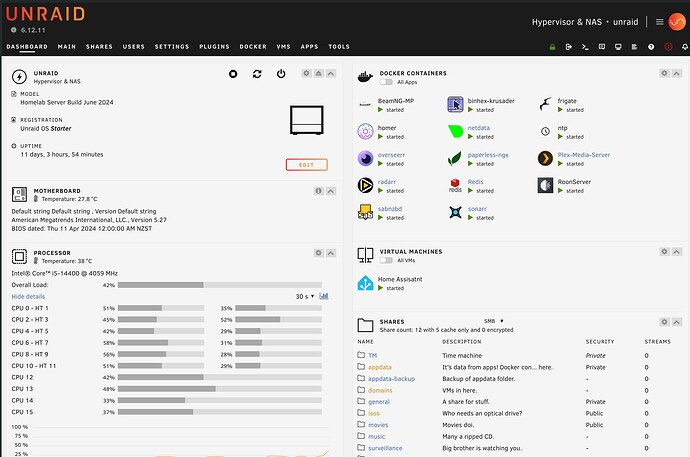Click the sonarr container icon
The height and width of the screenshot is (457, 690).
point(455,212)
